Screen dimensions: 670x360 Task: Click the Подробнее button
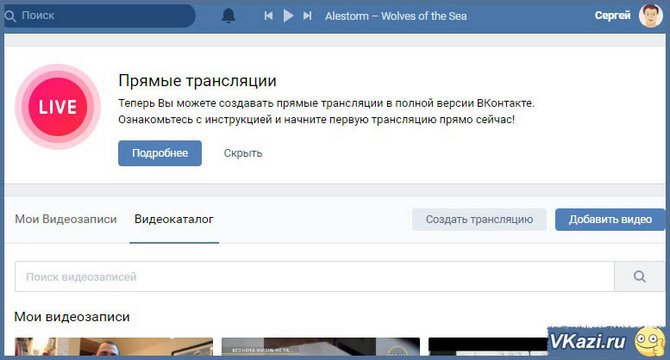(160, 153)
